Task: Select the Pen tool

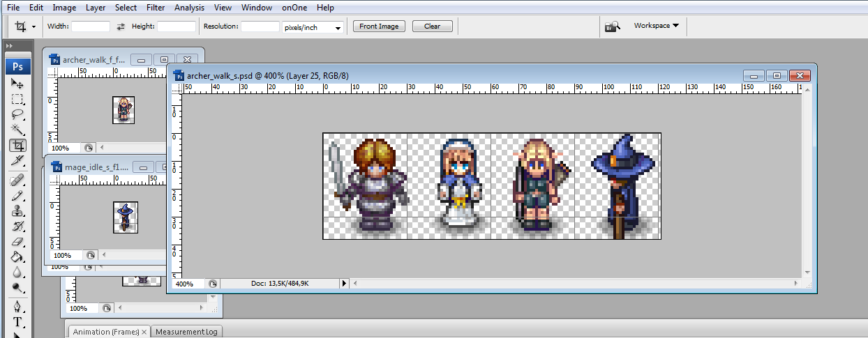Action: click(x=18, y=307)
